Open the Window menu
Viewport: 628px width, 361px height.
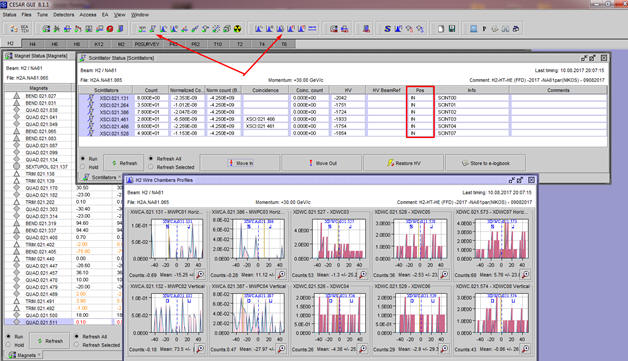point(140,15)
